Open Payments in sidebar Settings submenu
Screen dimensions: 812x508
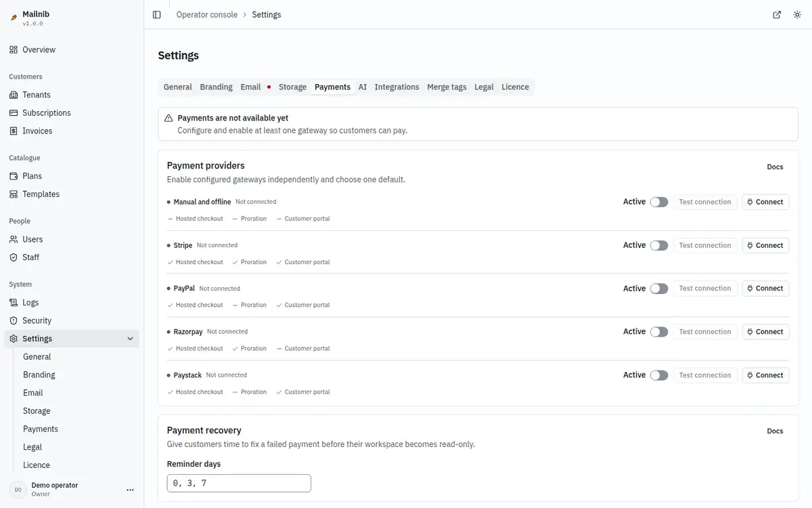click(41, 429)
